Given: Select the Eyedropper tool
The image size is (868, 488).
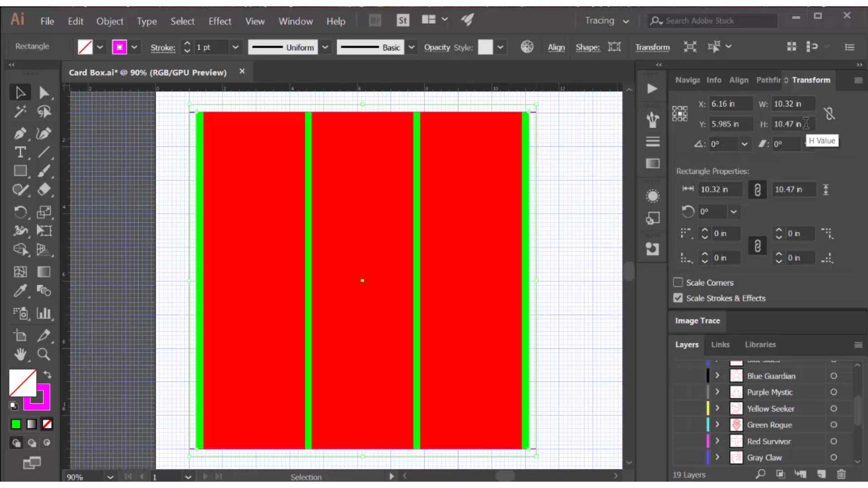Looking at the screenshot, I should click(x=20, y=291).
